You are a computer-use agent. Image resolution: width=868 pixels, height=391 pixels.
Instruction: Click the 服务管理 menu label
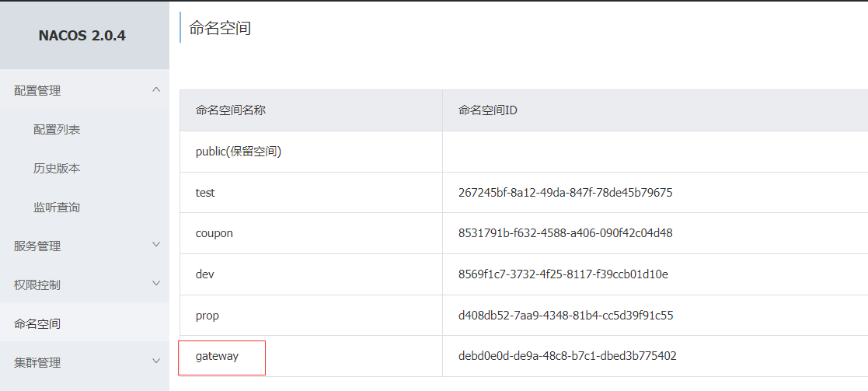[37, 246]
